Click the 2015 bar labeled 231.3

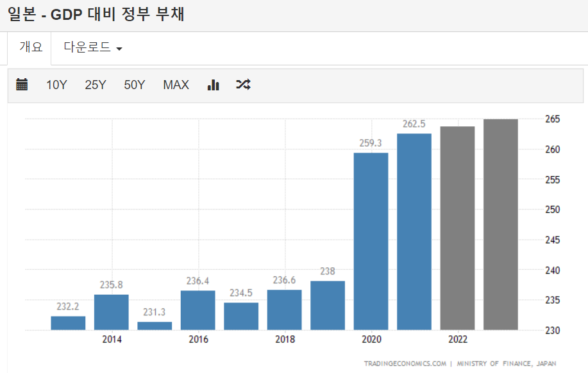pos(155,326)
